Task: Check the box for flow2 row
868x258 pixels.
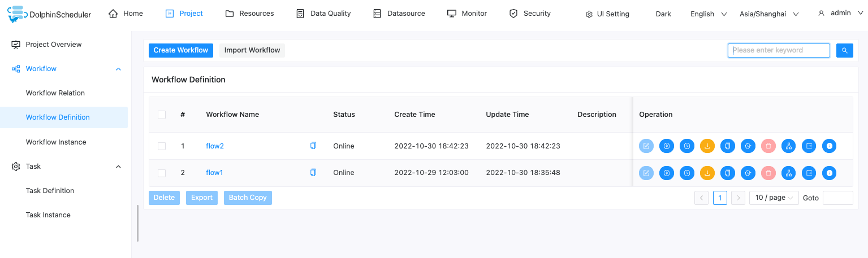Action: point(162,146)
